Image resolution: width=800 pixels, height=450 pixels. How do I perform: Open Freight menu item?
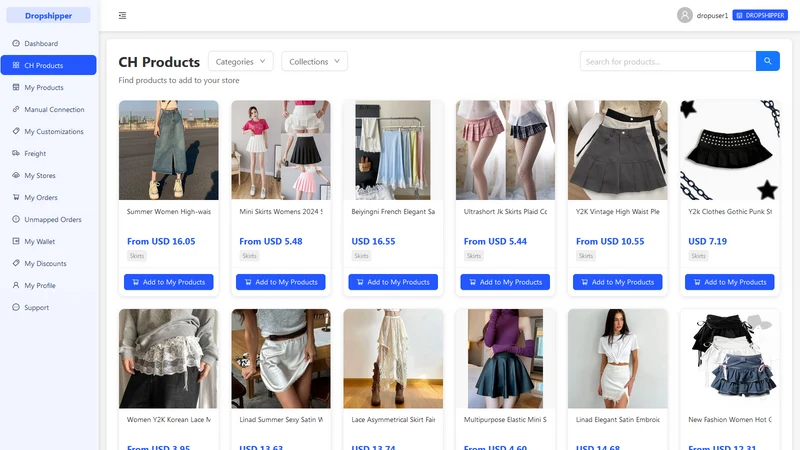pyautogui.click(x=48, y=153)
